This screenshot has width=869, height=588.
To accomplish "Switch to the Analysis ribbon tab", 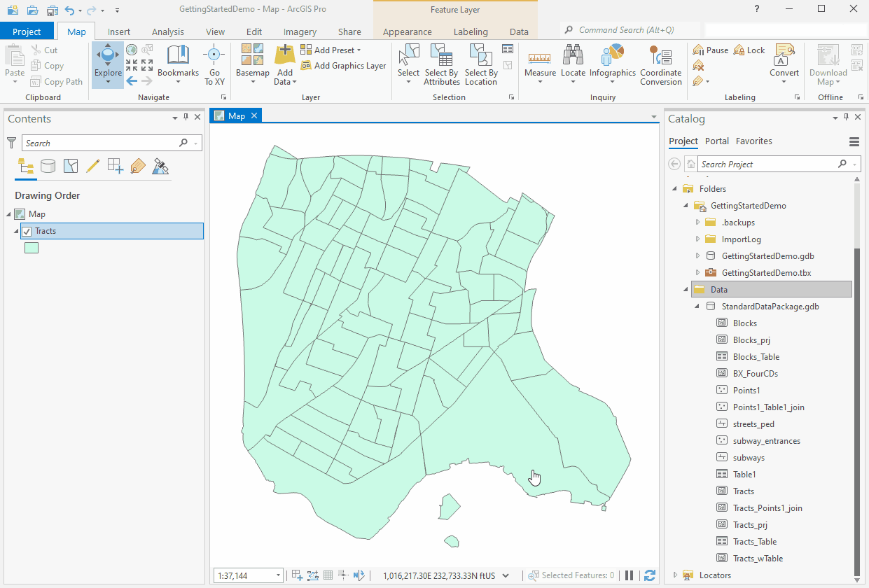I will 167,31.
